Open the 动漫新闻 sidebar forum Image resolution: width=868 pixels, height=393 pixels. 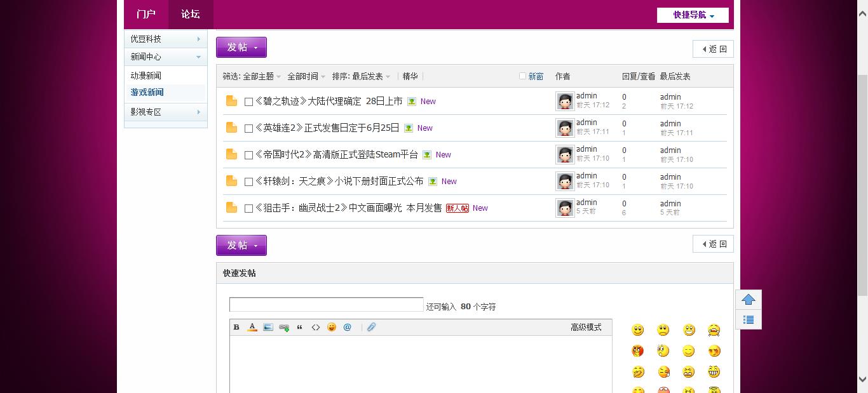click(146, 76)
